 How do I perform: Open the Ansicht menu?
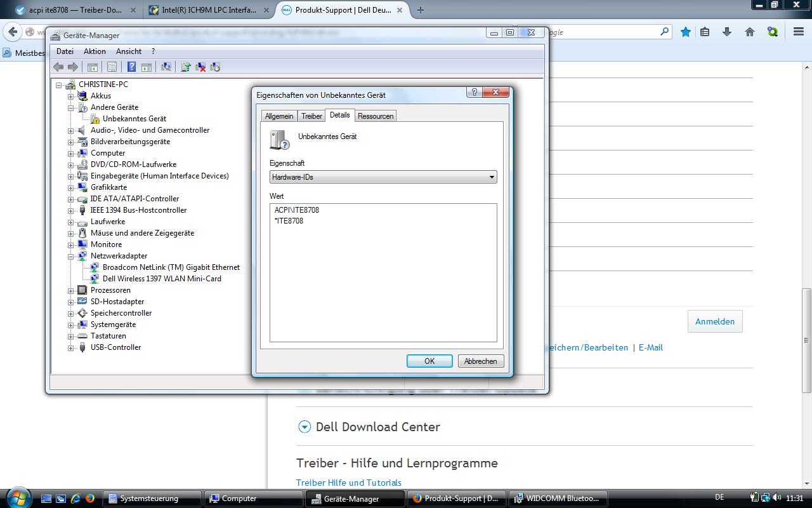point(129,51)
